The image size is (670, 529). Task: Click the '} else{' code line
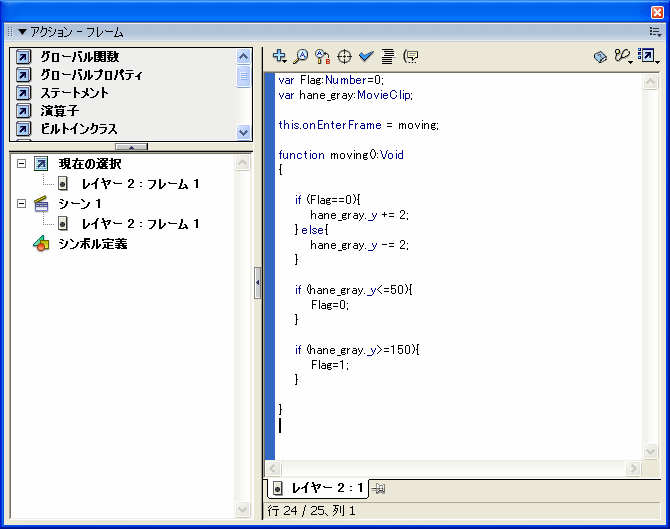(311, 230)
